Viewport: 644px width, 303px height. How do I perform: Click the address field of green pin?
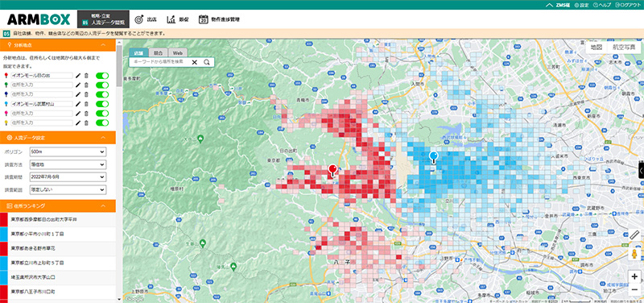click(42, 85)
